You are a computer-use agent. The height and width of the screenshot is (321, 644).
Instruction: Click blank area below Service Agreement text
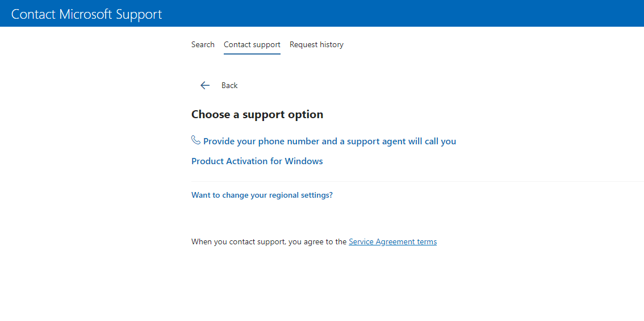[x=341, y=284]
